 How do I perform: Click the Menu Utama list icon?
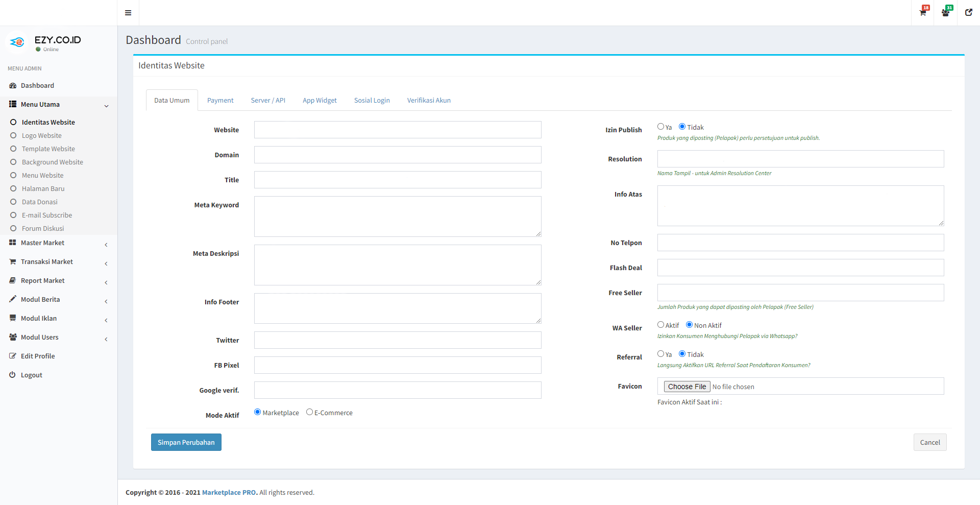13,104
